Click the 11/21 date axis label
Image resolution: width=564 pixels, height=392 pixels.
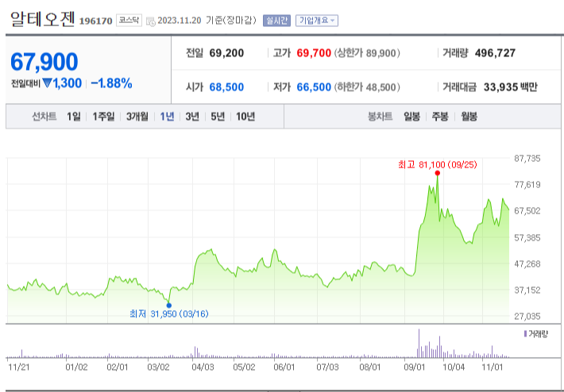coord(18,367)
